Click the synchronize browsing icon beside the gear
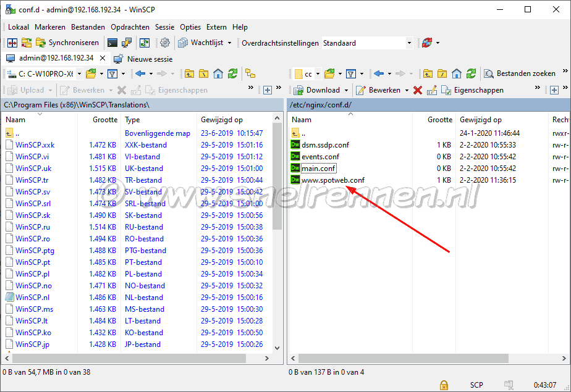The height and width of the screenshot is (392, 571). [145, 43]
